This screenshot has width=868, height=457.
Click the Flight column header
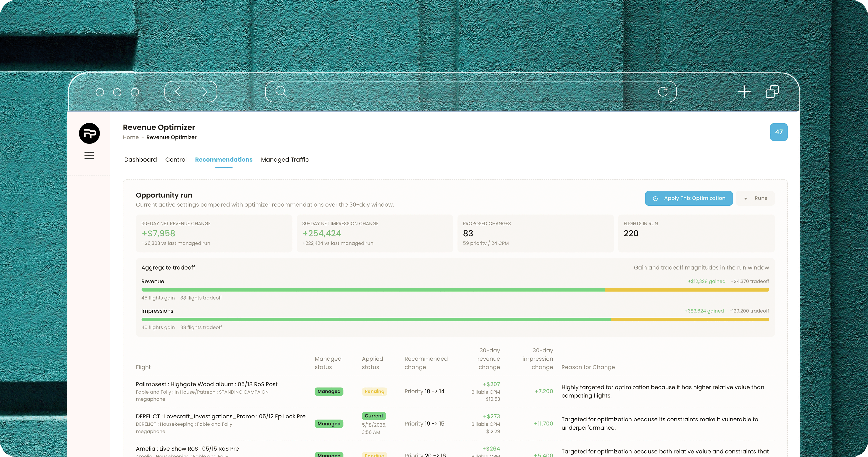coord(143,367)
